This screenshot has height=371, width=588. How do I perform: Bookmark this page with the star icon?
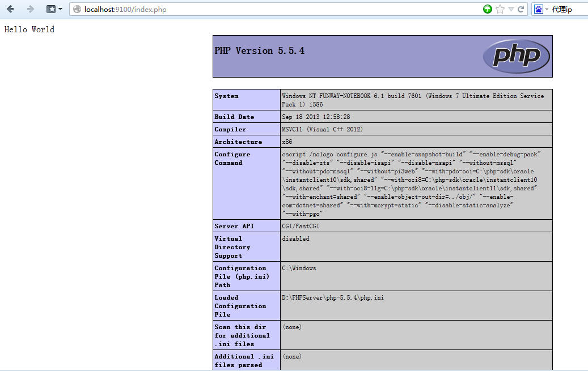click(x=500, y=9)
